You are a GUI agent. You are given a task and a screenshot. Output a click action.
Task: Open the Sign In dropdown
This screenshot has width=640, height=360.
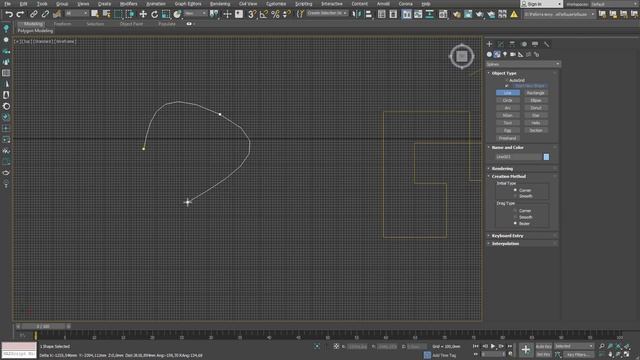click(541, 4)
